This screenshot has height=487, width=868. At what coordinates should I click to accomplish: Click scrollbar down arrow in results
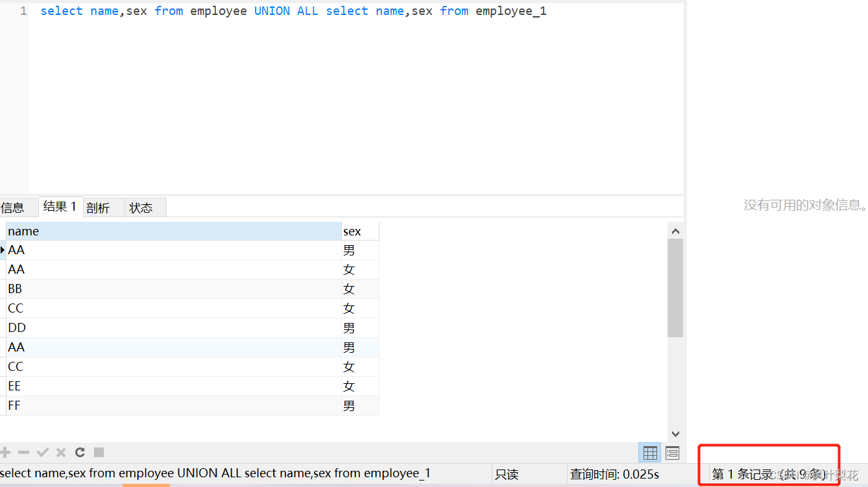(x=675, y=434)
